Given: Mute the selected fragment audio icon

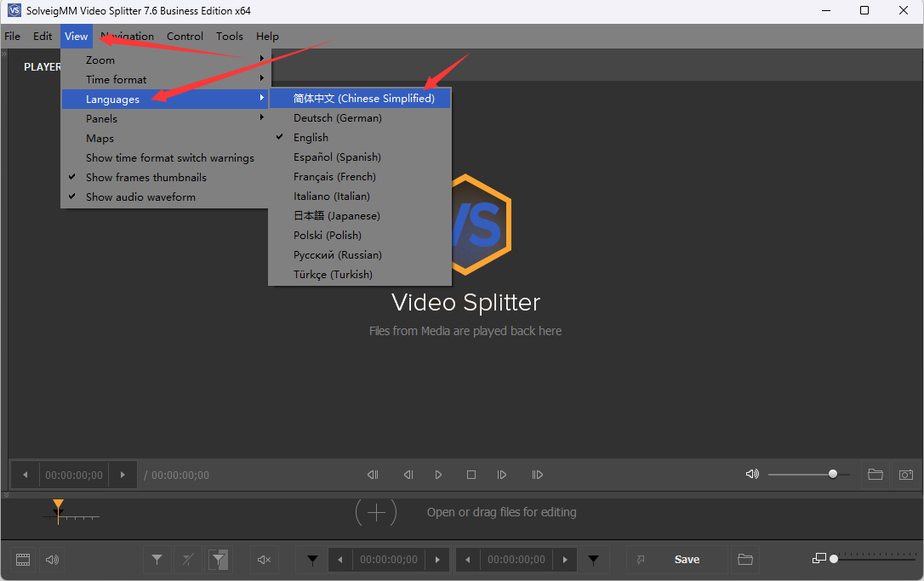Looking at the screenshot, I should click(263, 559).
